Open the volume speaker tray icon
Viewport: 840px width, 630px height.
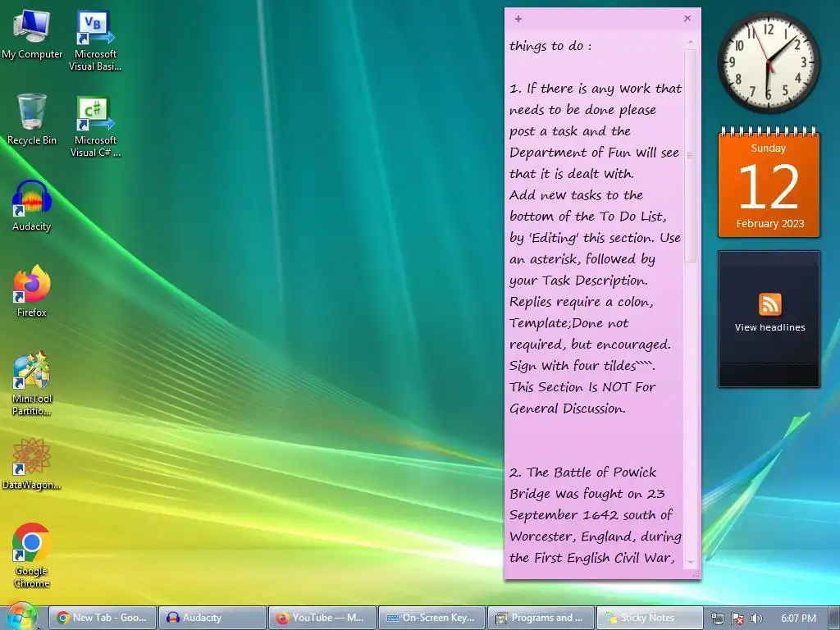click(x=756, y=619)
